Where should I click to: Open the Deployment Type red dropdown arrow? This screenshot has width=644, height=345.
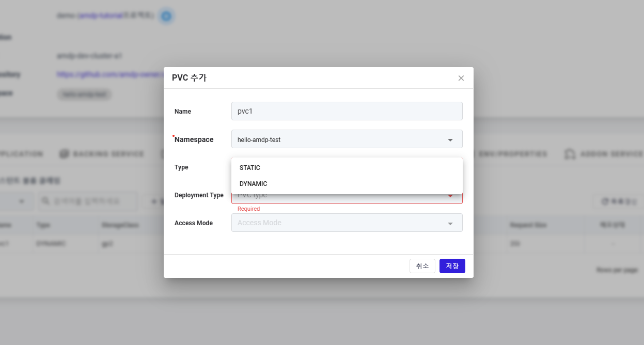pyautogui.click(x=450, y=196)
